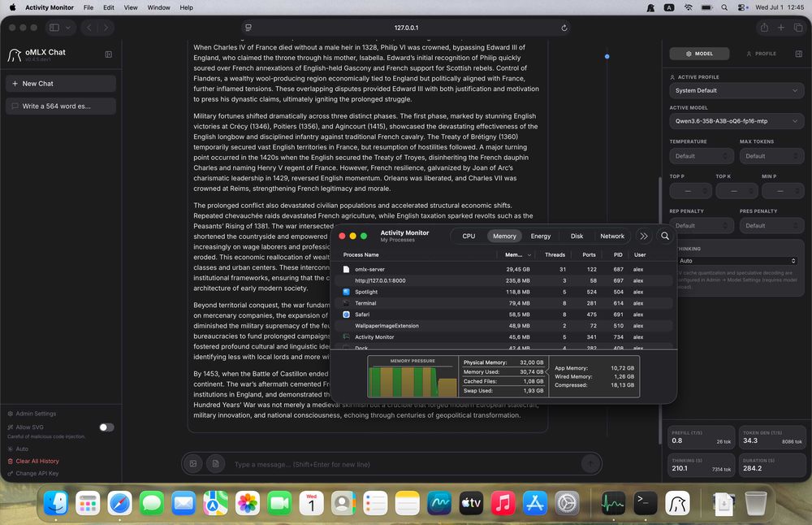
Task: Open the oMLX penguin app in Dock
Action: coord(677,503)
